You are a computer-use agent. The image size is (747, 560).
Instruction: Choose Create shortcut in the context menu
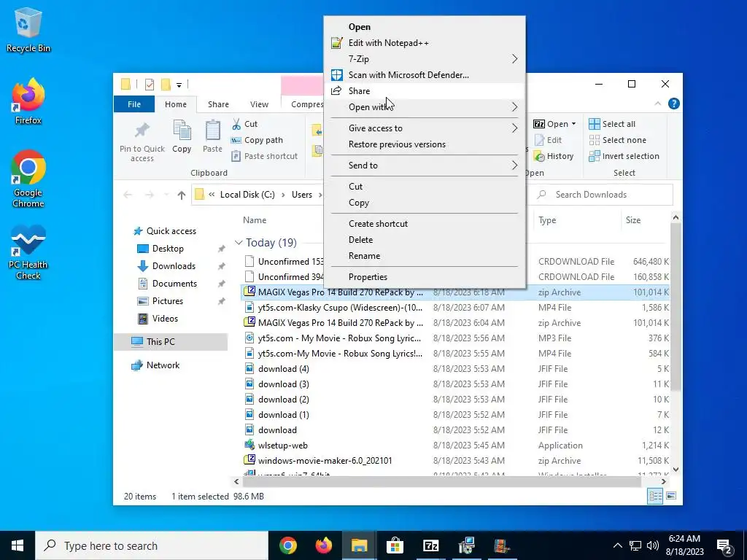coord(424,223)
